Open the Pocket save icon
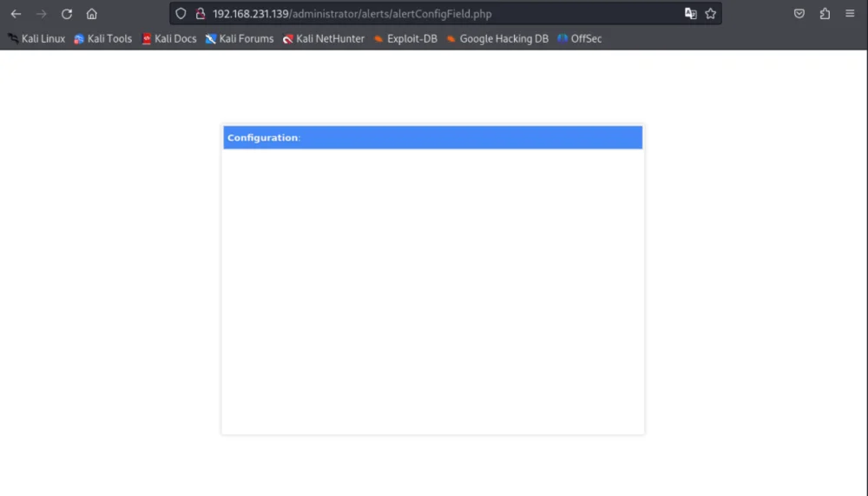 [x=799, y=14]
